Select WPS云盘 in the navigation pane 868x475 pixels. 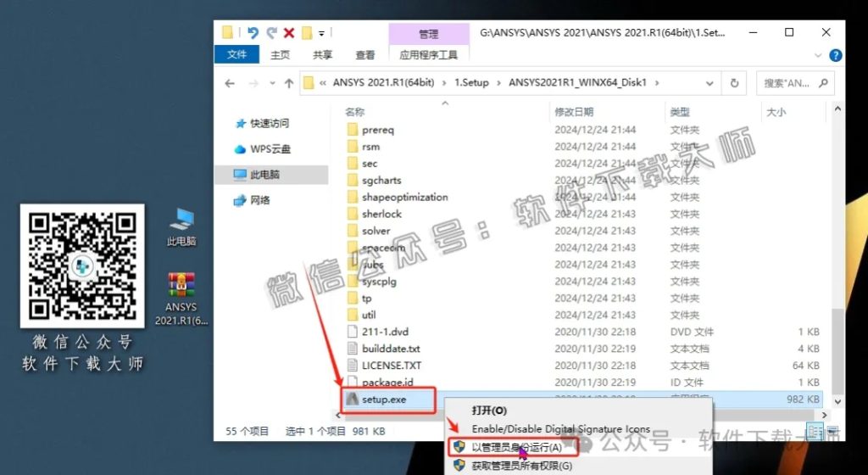262,149
